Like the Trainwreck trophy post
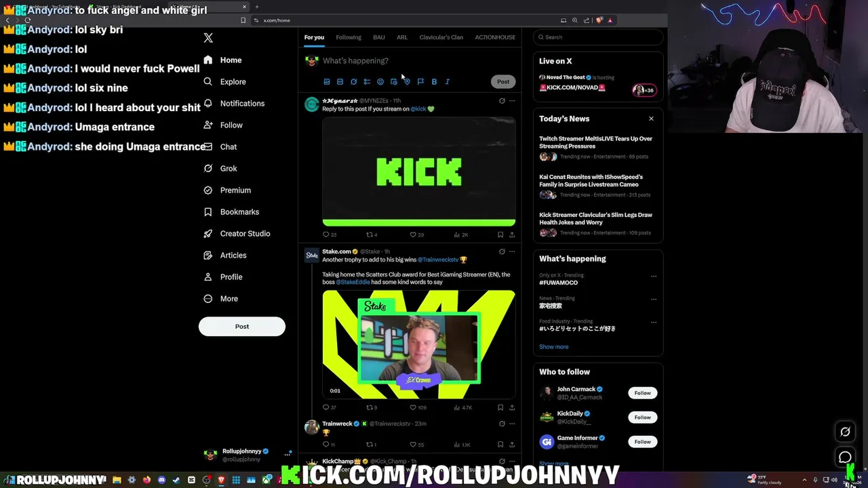 [416, 445]
